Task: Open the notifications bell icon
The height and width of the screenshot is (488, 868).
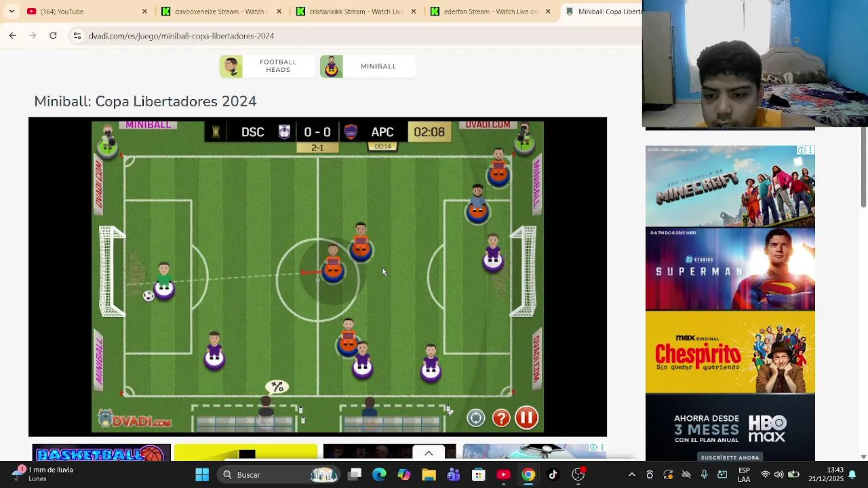Action: coord(852,474)
